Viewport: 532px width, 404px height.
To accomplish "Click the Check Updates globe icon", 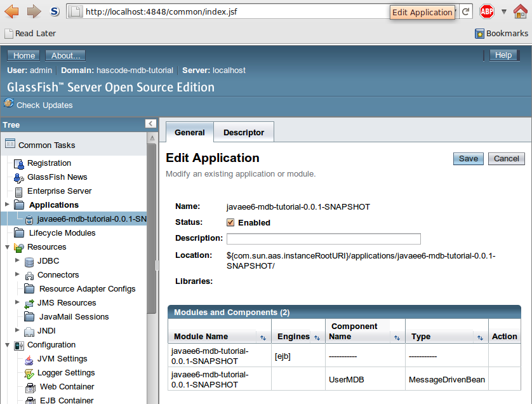I will (9, 104).
